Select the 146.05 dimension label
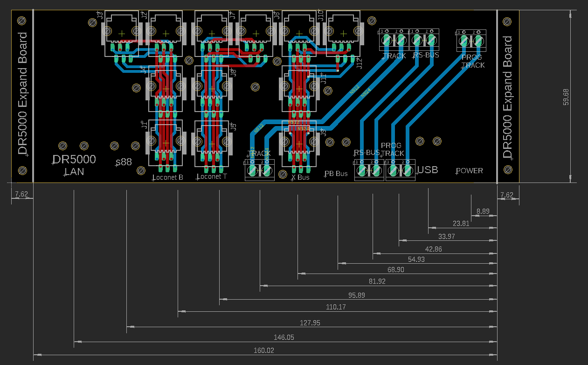 pyautogui.click(x=284, y=337)
